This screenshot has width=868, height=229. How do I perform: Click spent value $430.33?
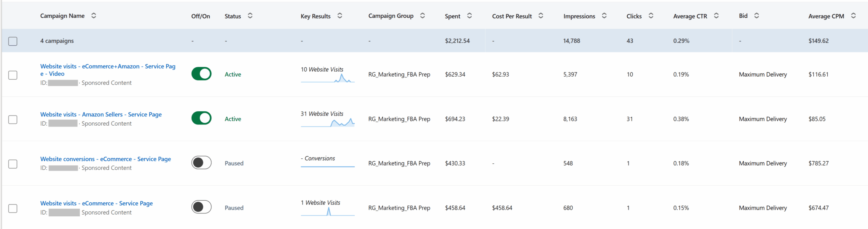pyautogui.click(x=455, y=163)
